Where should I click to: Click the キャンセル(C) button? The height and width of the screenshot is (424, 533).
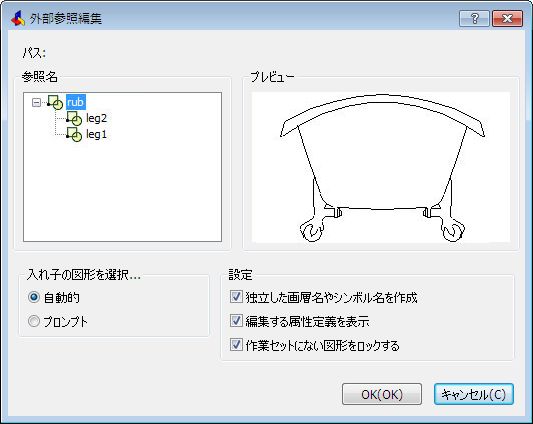(x=474, y=394)
